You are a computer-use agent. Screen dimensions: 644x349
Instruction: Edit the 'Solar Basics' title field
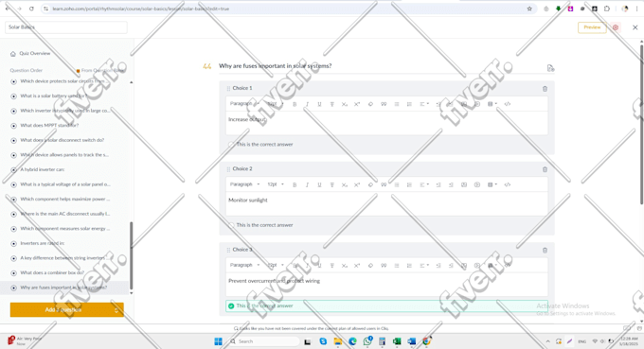point(66,27)
